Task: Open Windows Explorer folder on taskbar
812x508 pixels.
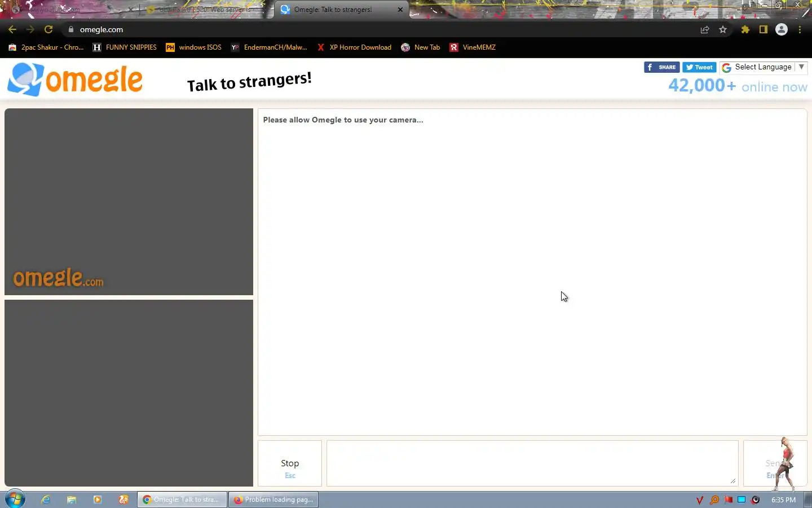Action: [x=72, y=500]
